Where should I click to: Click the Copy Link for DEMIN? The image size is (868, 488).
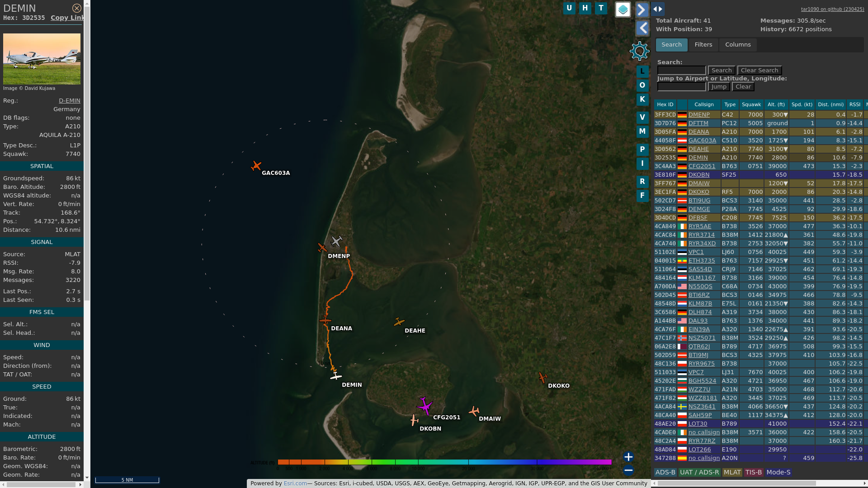tap(67, 18)
